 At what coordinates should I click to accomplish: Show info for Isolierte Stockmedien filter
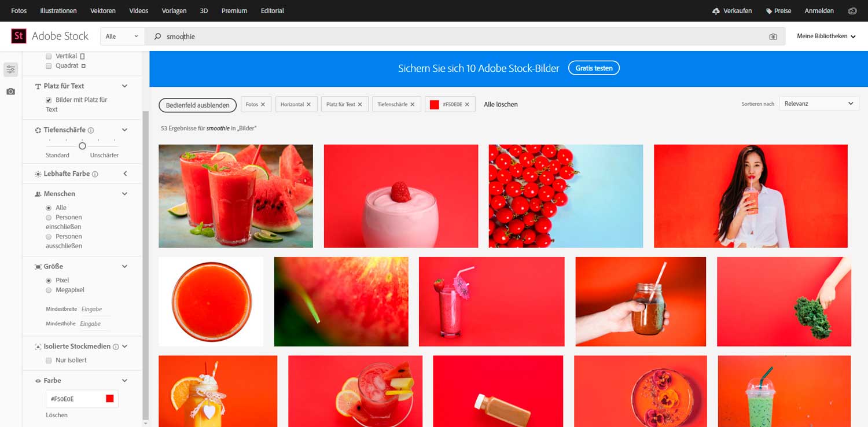pos(116,347)
